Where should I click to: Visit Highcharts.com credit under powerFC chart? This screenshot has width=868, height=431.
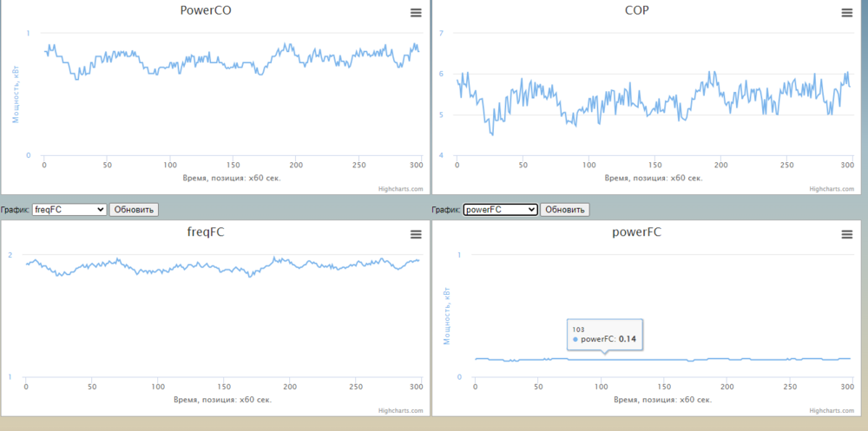coord(832,410)
